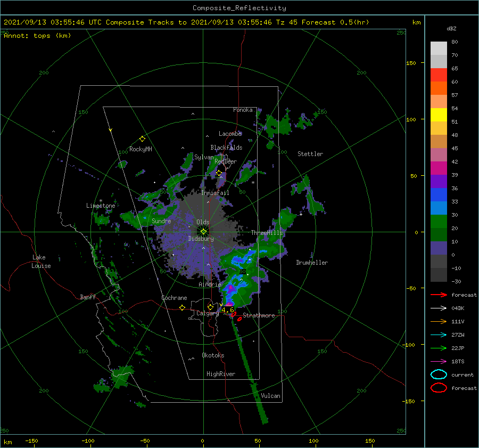Screen dimensions: 479x448
Task: Click the yellow diamond marker near RockyMH
Action: click(x=142, y=139)
